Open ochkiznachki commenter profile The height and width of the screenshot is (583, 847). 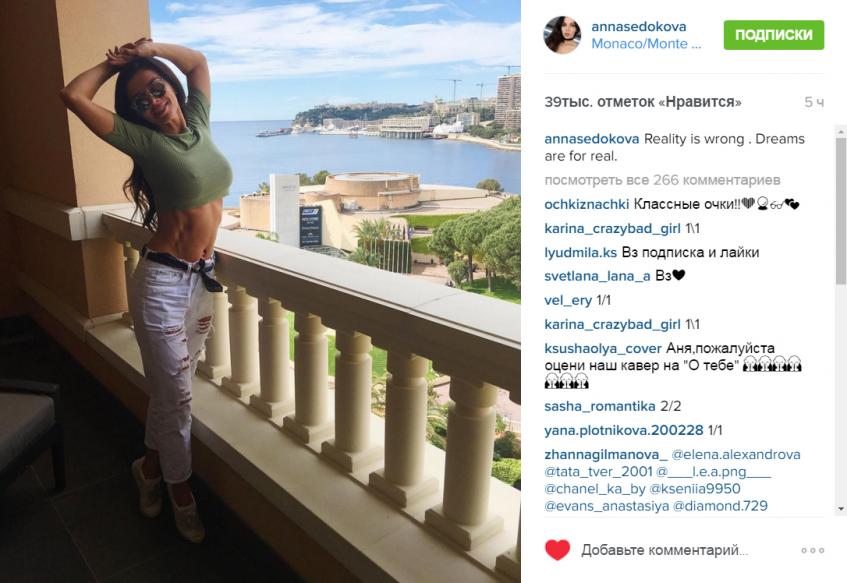(x=587, y=204)
